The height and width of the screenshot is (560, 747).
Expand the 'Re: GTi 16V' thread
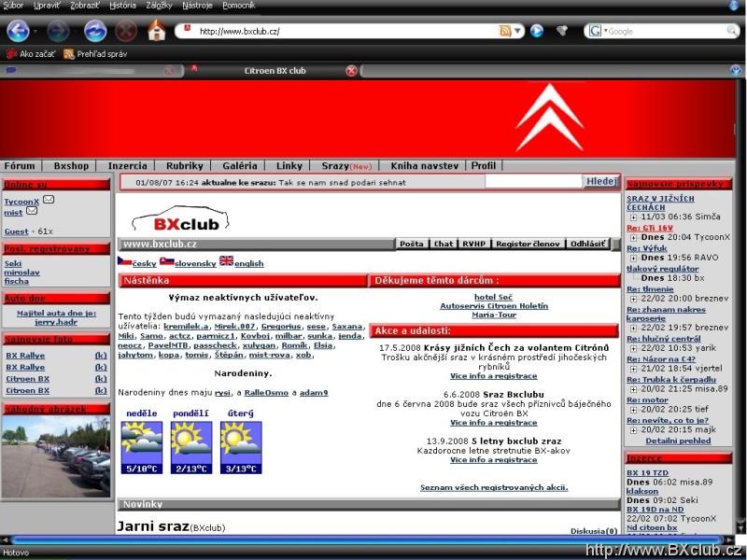633,238
